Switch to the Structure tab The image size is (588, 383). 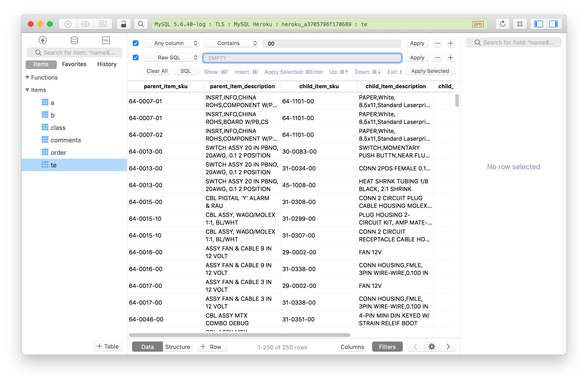pos(178,347)
